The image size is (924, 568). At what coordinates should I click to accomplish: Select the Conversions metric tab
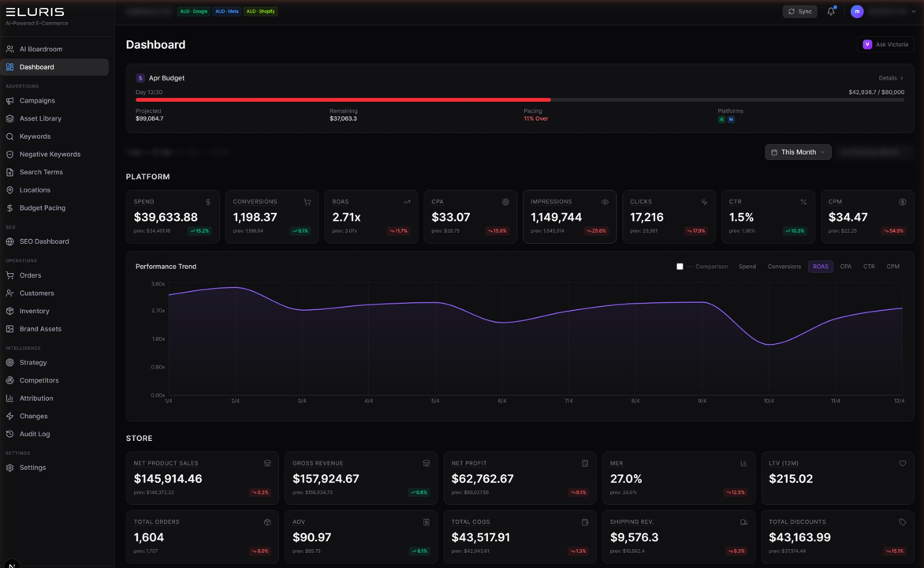coord(784,266)
